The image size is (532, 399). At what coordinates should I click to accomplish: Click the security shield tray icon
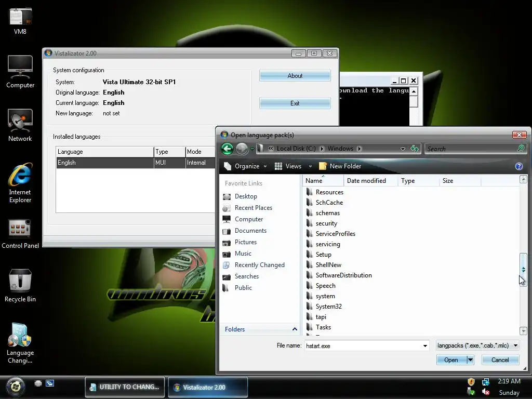[471, 382]
